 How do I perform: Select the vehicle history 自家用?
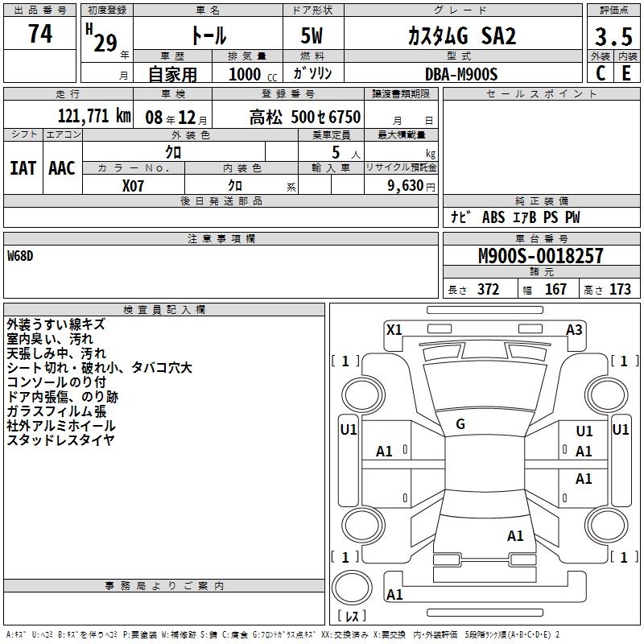click(172, 74)
